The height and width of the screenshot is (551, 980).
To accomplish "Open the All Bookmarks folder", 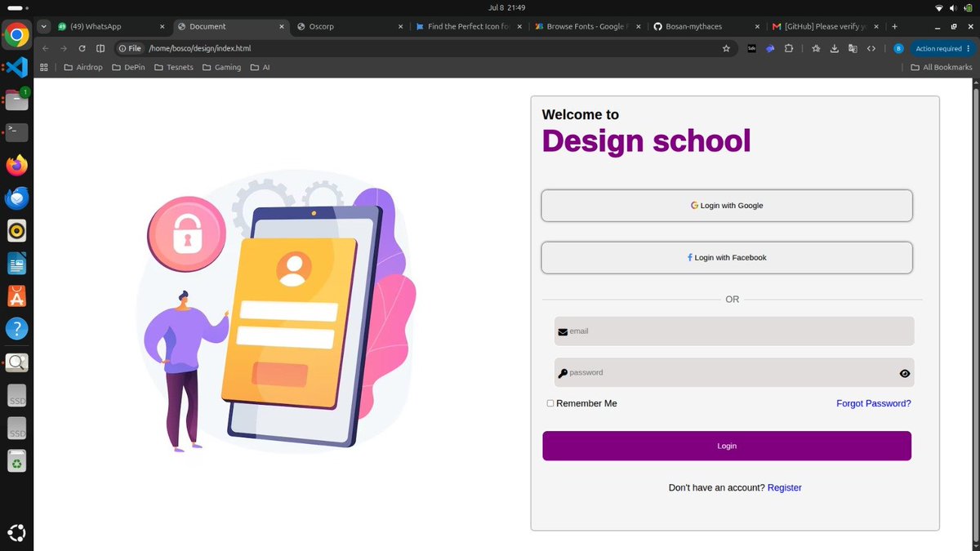I will tap(942, 67).
